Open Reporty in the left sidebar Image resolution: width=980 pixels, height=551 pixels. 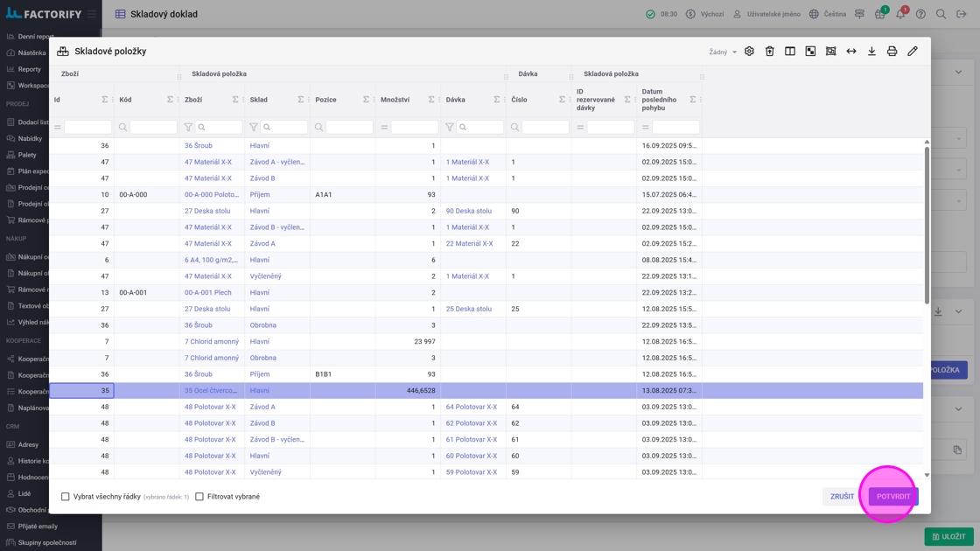(30, 69)
